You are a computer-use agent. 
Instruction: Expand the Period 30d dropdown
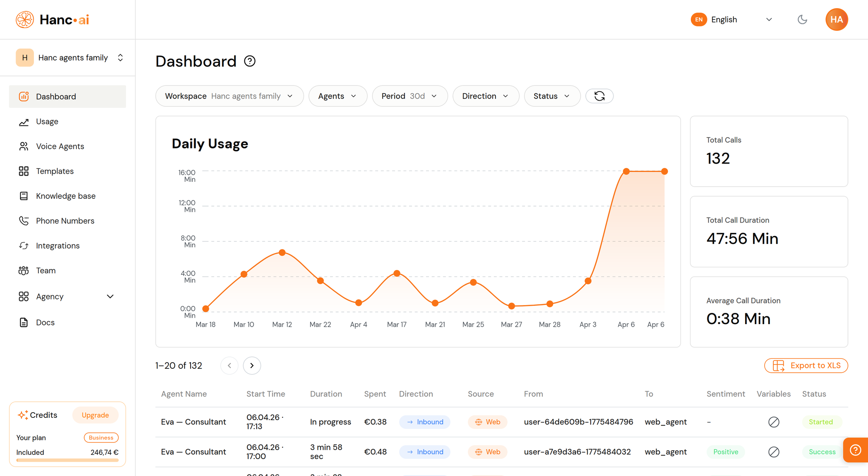pos(409,96)
